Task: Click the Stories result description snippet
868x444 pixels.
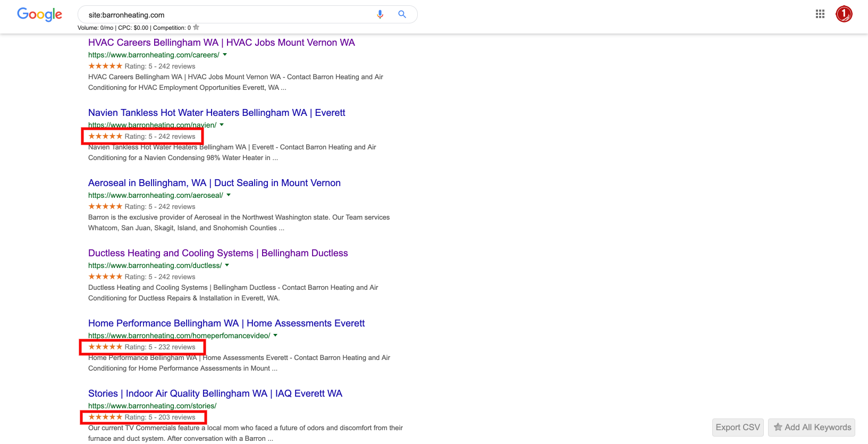Action: click(x=246, y=433)
